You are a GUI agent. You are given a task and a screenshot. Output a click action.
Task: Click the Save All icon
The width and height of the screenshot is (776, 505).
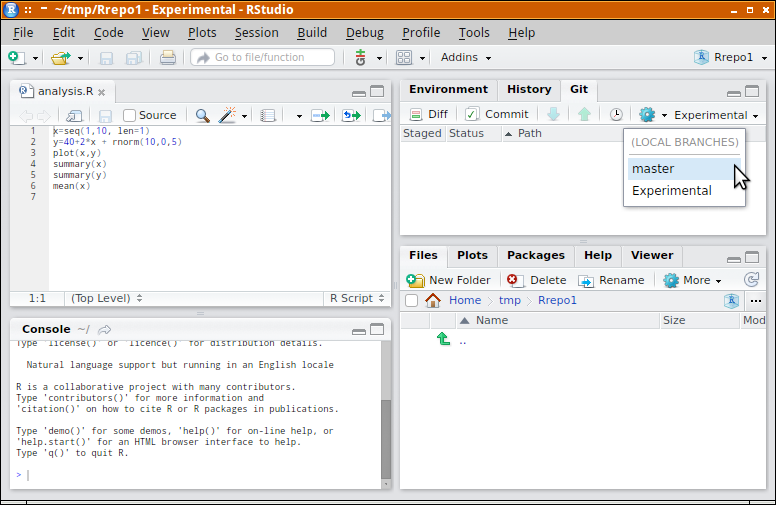point(134,58)
